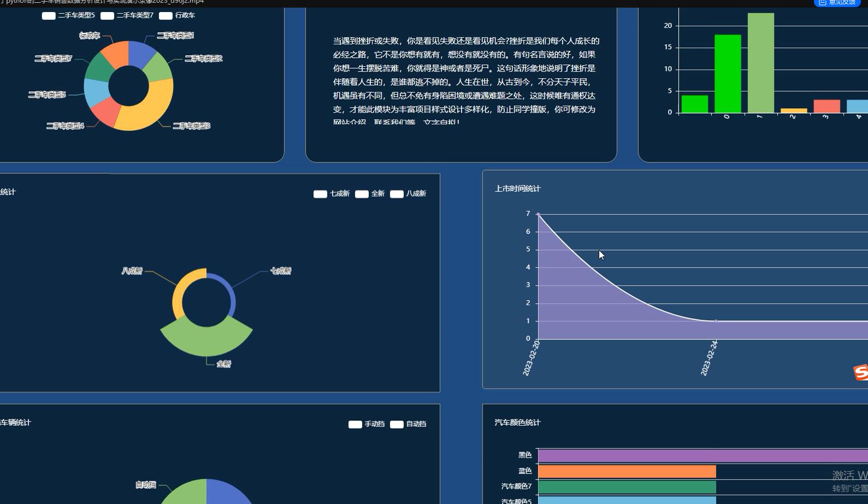868x504 pixels.
Task: Click the short yellow bar labeled 2
Action: click(794, 111)
